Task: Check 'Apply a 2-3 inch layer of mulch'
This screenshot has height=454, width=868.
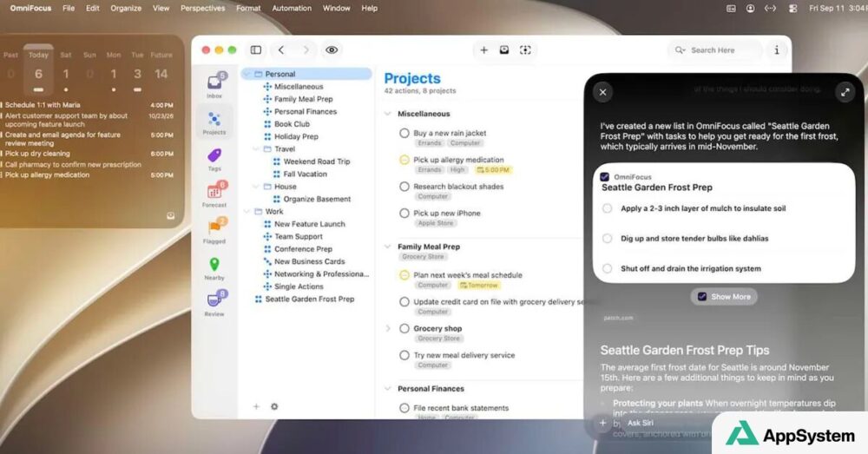Action: [x=608, y=208]
